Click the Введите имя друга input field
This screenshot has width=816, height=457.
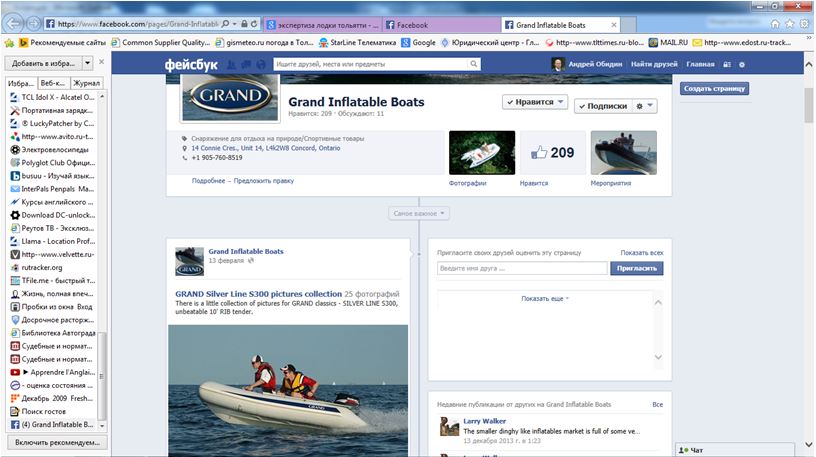click(522, 268)
